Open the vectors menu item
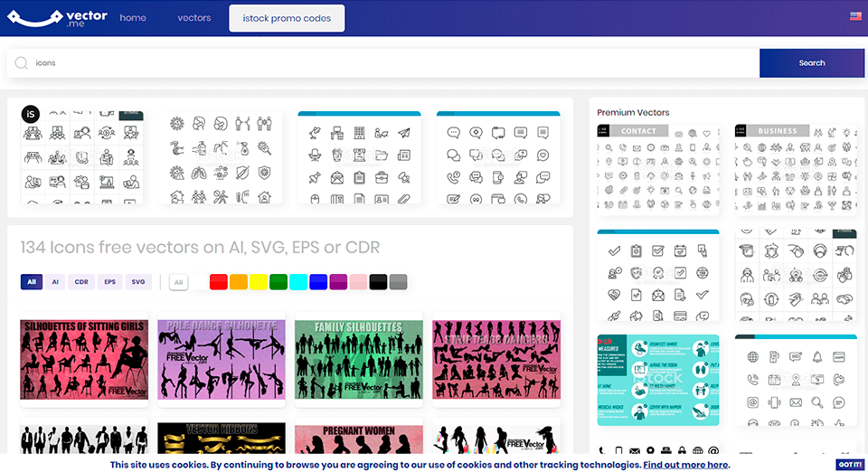 click(193, 18)
